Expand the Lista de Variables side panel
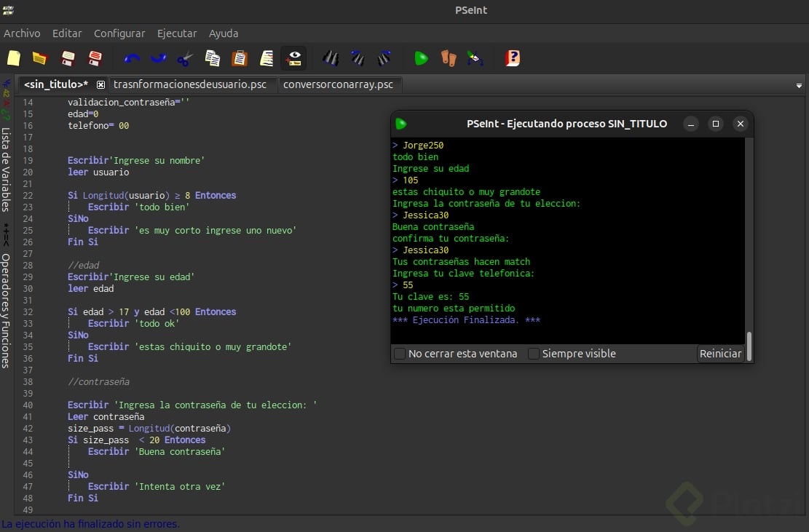Image resolution: width=809 pixels, height=532 pixels. tap(6, 169)
